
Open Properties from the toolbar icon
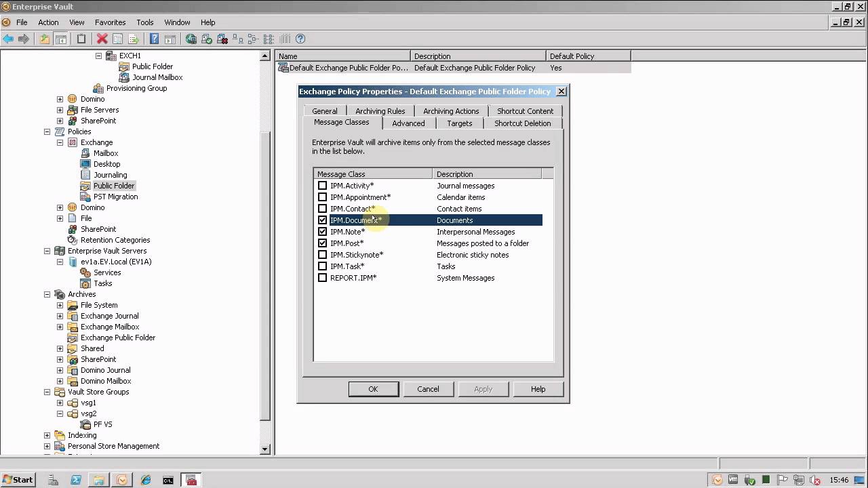[x=118, y=39]
